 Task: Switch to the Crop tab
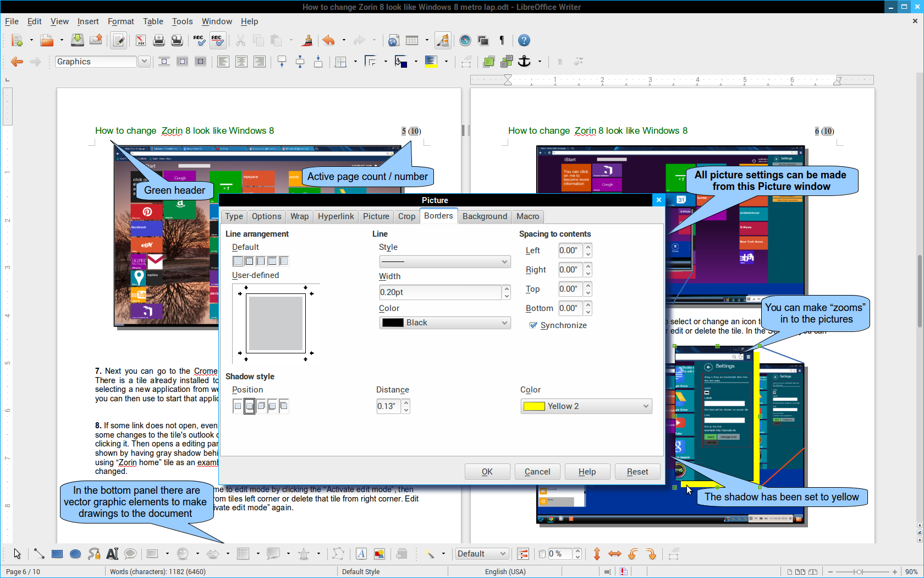[x=406, y=216]
